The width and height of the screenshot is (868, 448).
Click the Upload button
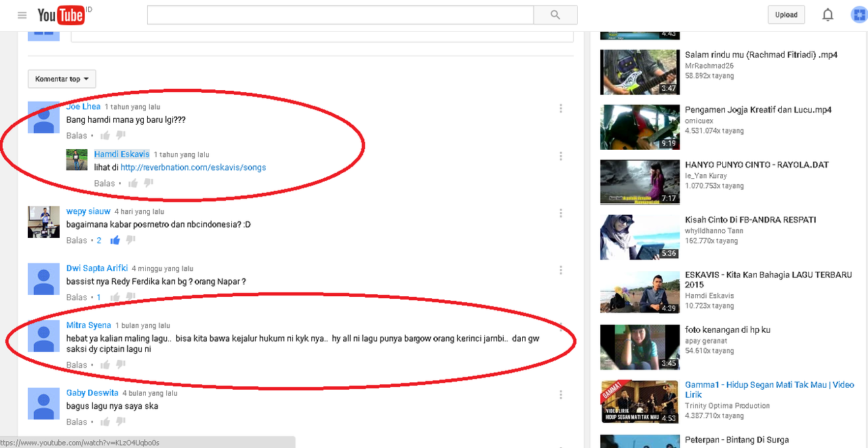(787, 15)
